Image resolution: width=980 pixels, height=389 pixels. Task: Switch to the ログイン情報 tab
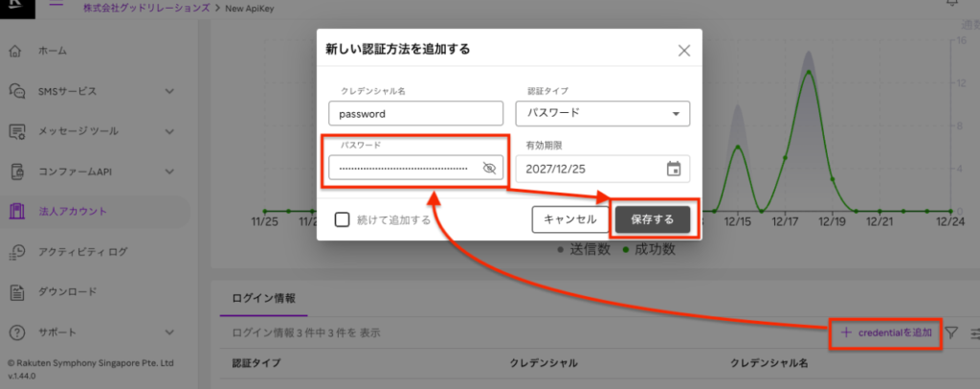click(264, 299)
